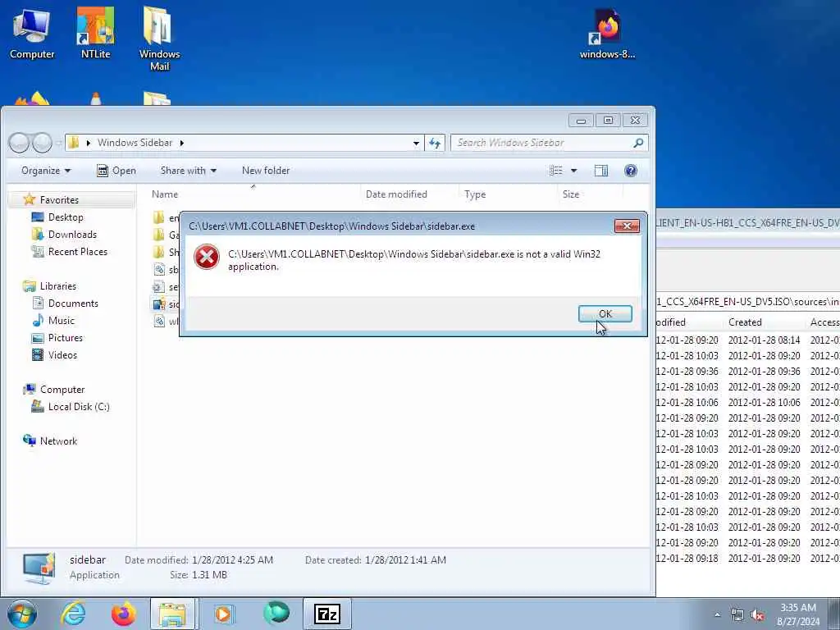Open Internet Explorer from the taskbar
840x630 pixels.
click(73, 614)
